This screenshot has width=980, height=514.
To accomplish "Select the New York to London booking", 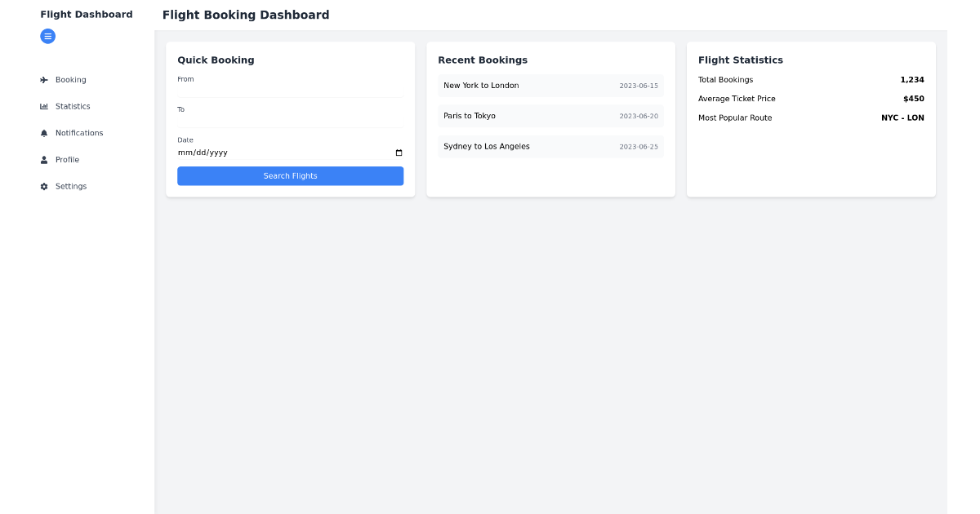I will [550, 86].
